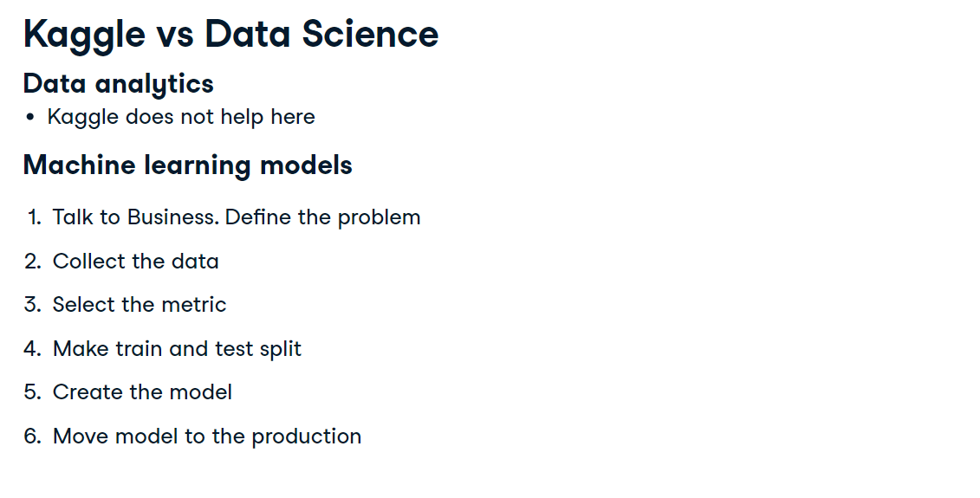Viewport: 980px width, 498px height.
Task: Click 'Talk to Business. Define the problem'
Action: pos(237,217)
